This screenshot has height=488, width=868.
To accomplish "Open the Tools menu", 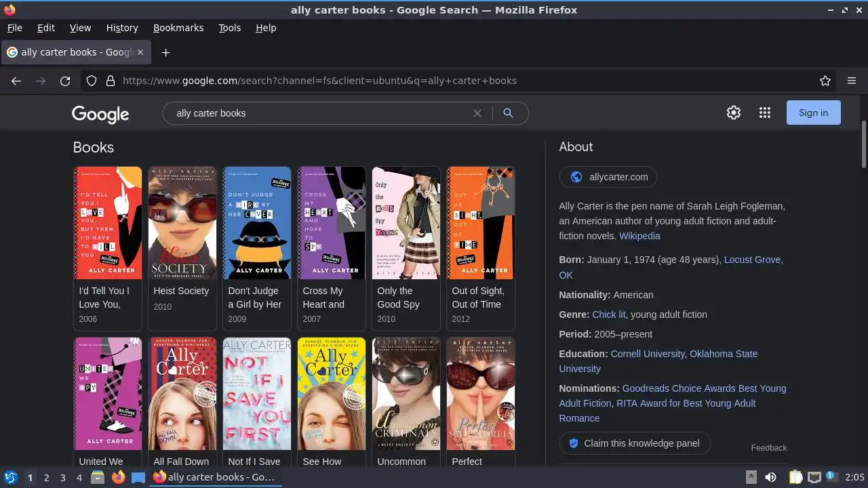I will pos(230,28).
